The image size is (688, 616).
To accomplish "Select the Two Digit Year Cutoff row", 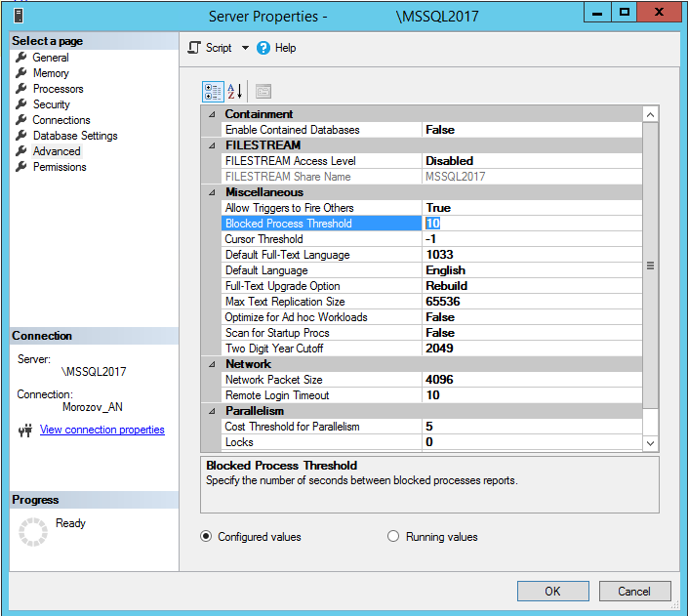I will point(431,349).
